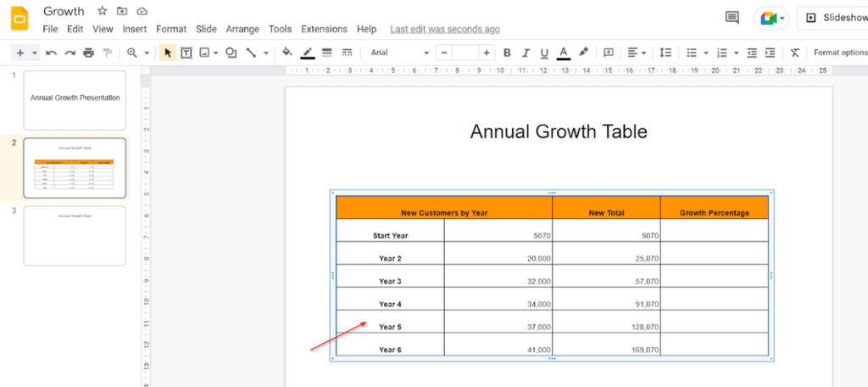Select slide 1 thumbnail Annual Growth Presentation

tap(75, 100)
